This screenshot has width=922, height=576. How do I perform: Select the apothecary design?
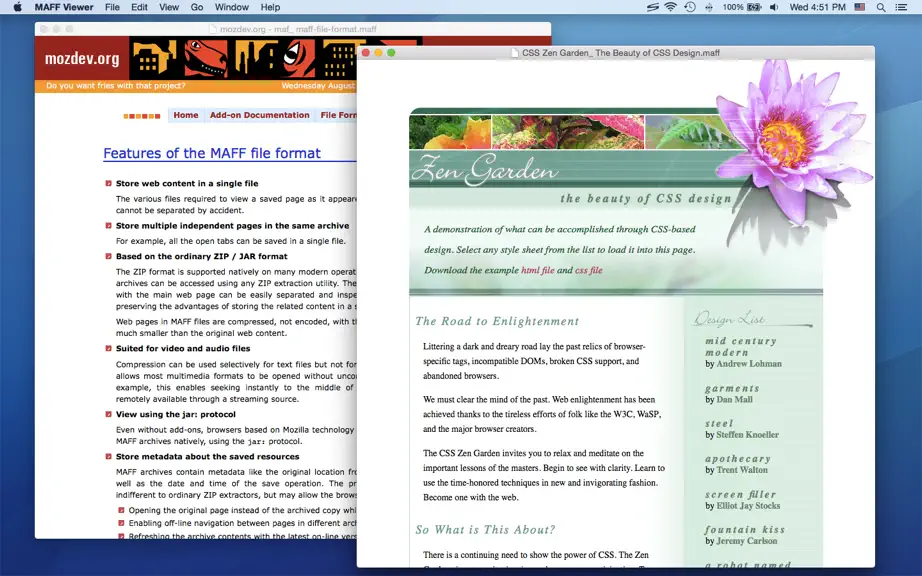(737, 459)
